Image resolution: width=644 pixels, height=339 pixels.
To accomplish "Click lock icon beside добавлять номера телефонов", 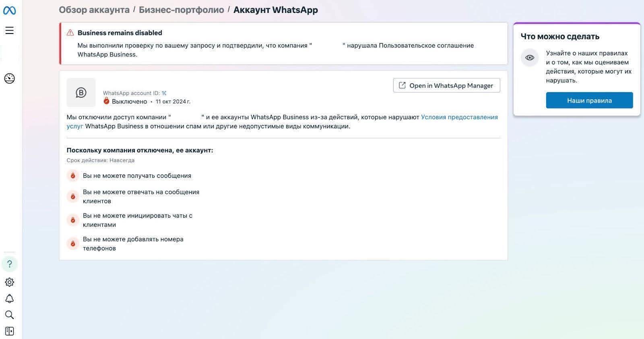I will [x=73, y=243].
